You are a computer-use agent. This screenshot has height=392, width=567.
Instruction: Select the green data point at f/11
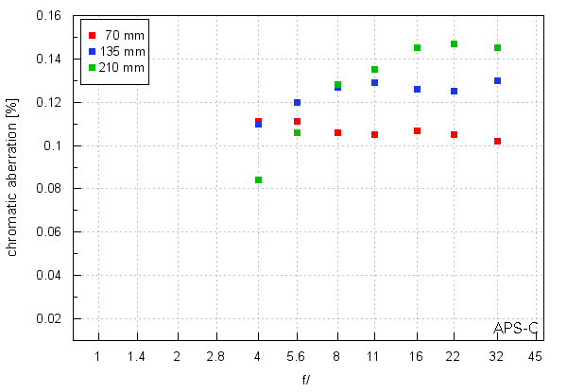[374, 69]
